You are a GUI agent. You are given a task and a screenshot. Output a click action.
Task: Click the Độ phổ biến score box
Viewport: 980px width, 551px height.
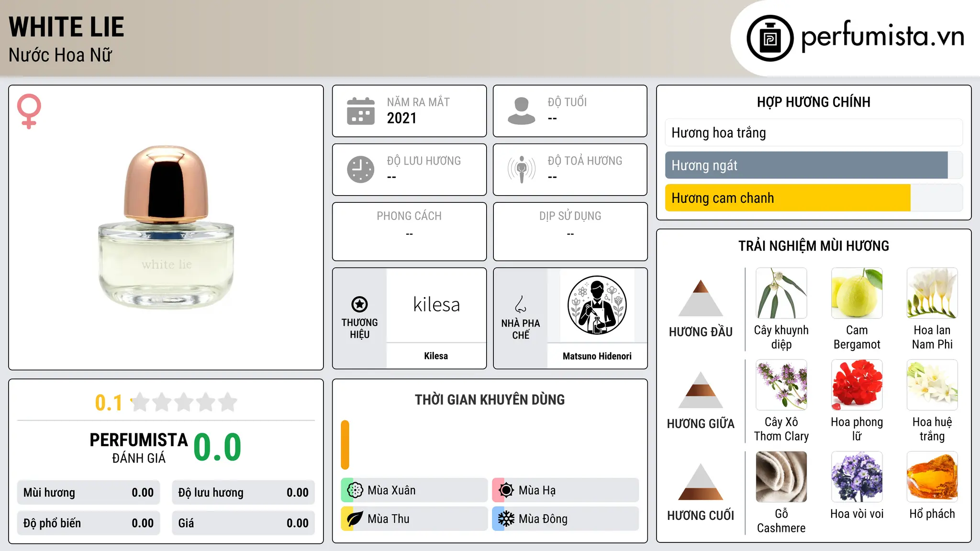(89, 523)
